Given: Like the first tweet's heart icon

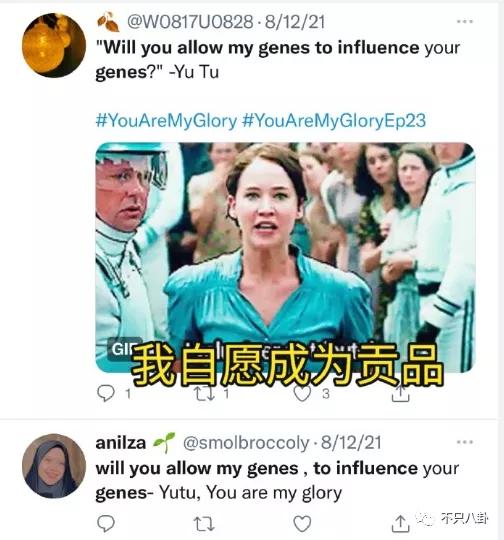Looking at the screenshot, I should (302, 394).
